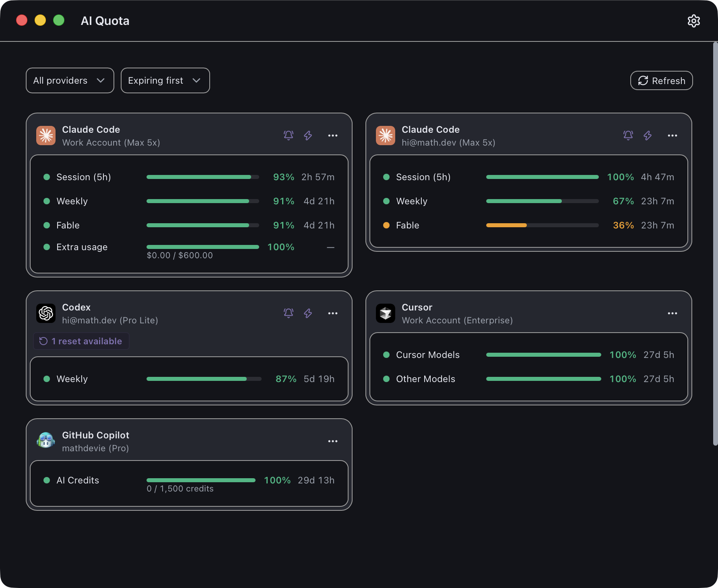
Task: Click the Codex card title
Action: pos(76,307)
